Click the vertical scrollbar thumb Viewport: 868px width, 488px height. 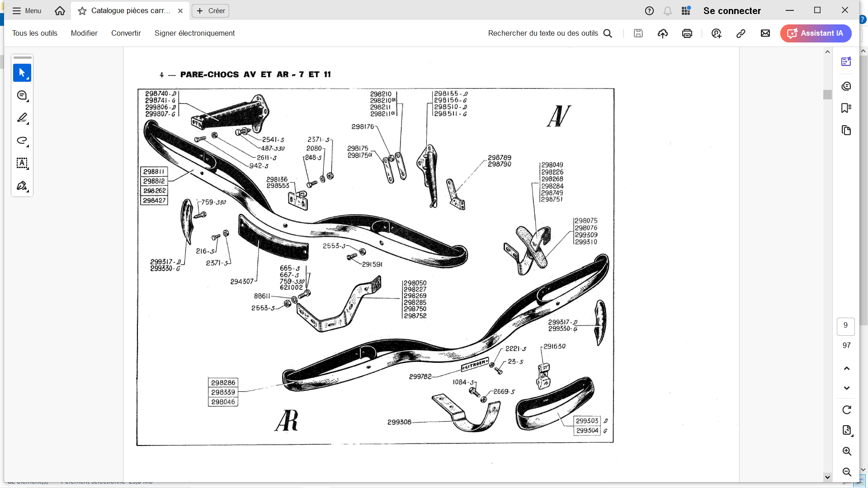(x=827, y=94)
